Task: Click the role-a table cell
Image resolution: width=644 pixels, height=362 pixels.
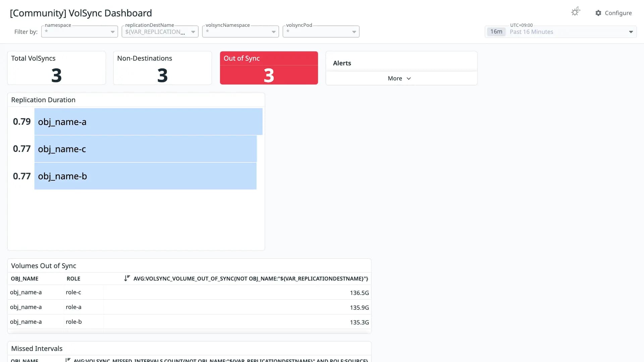Action: 73,307
